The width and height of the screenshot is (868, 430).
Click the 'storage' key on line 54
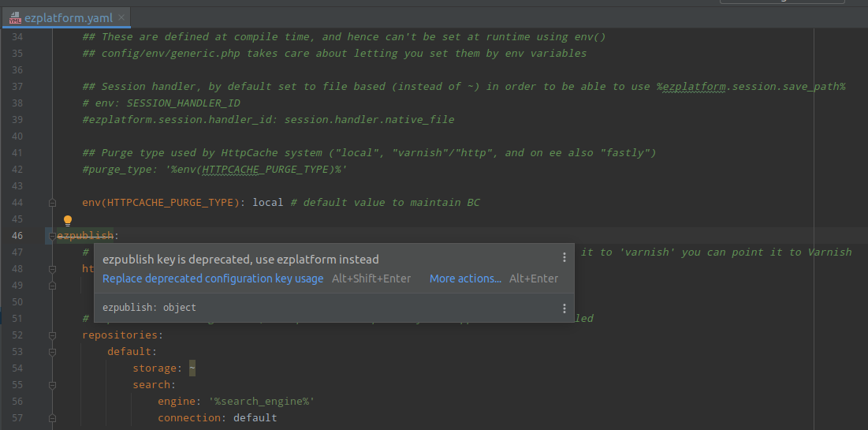(155, 368)
